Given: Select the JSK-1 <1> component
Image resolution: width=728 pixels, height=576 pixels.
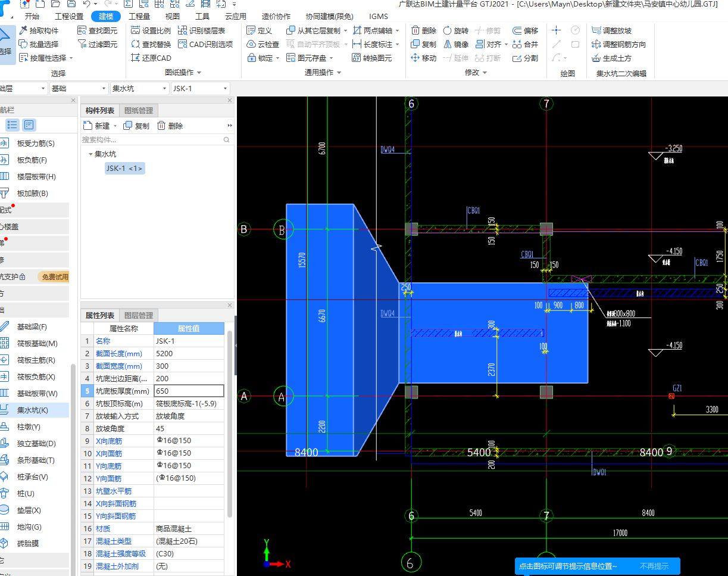Looking at the screenshot, I should (124, 169).
